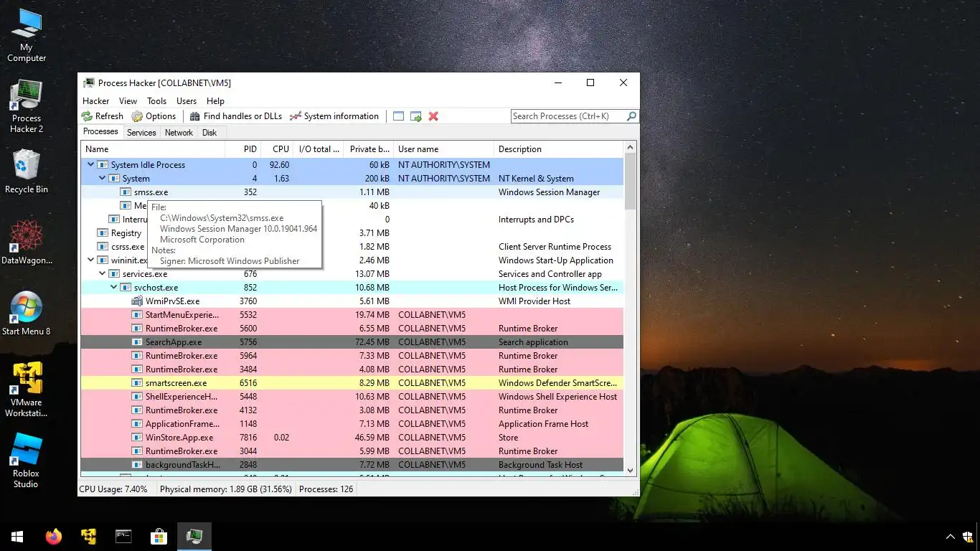Image resolution: width=980 pixels, height=551 pixels.
Task: Open the Windows Start button
Action: [x=17, y=536]
